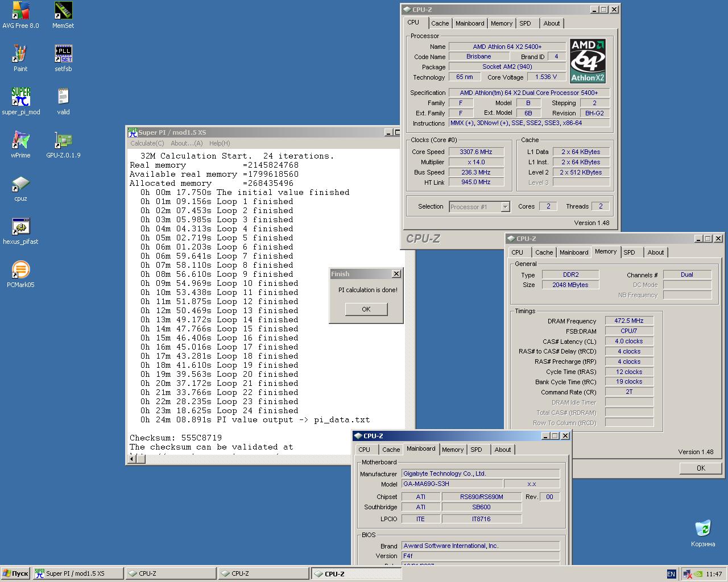Click the AMD Athlon X2 logo in CPU-Z
728x582 pixels.
(x=588, y=61)
